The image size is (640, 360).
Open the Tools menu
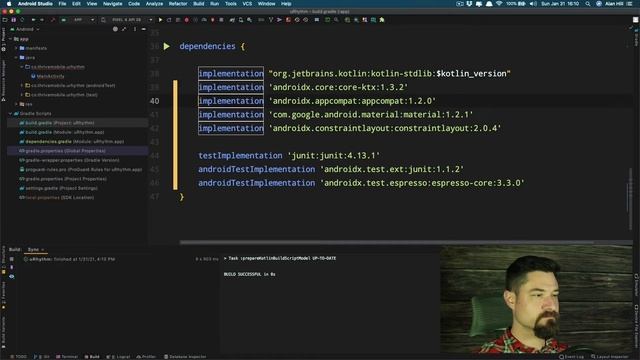point(231,4)
